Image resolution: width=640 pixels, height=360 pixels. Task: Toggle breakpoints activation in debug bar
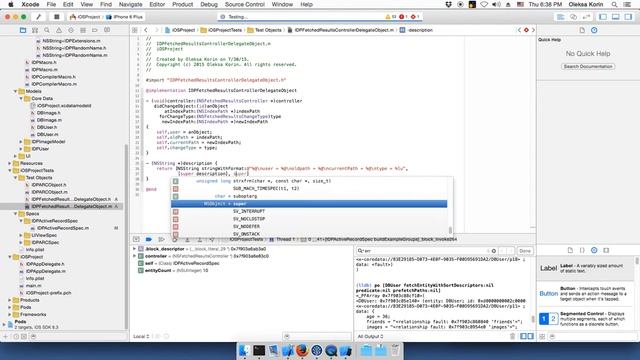tap(149, 239)
